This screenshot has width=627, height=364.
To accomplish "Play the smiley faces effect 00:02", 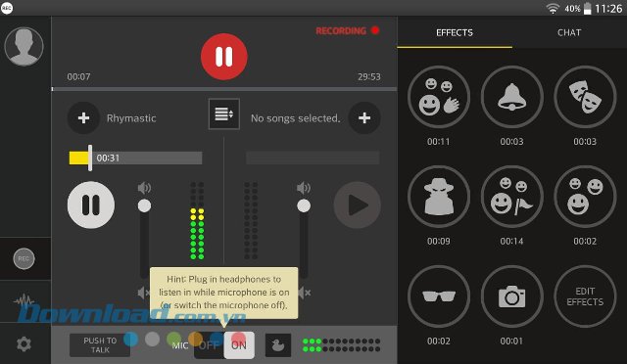I will (x=585, y=197).
